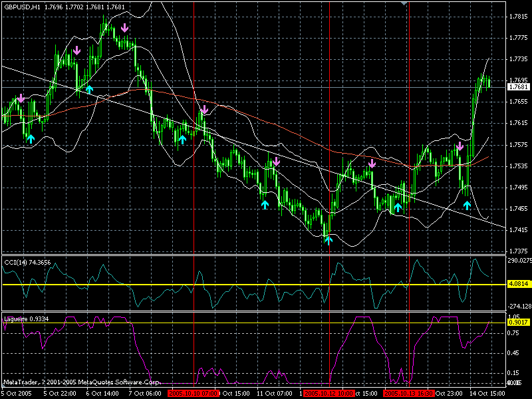Click the 0.45 Laguerre scale value
The image size is (532, 399).
513,353
